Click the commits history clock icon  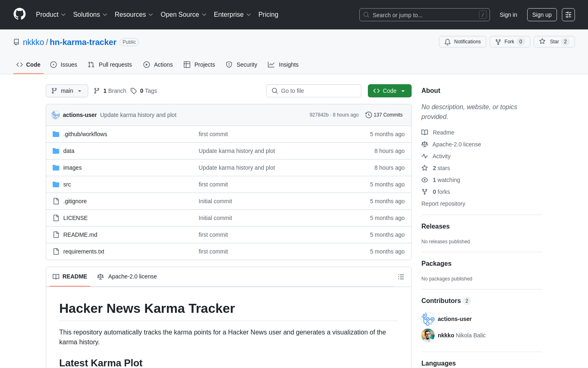(x=369, y=115)
